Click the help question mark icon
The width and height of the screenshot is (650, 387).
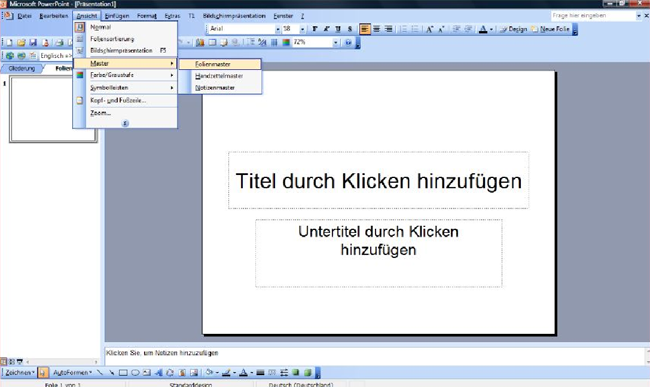348,42
